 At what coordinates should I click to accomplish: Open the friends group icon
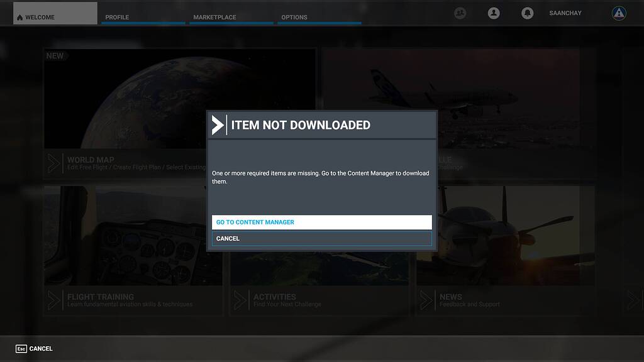tap(460, 13)
